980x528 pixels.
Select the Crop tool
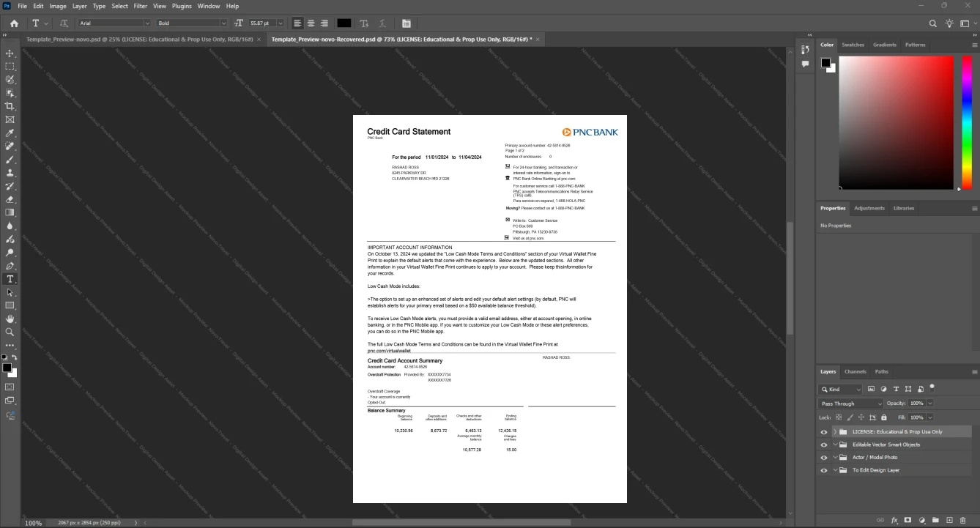[x=10, y=106]
